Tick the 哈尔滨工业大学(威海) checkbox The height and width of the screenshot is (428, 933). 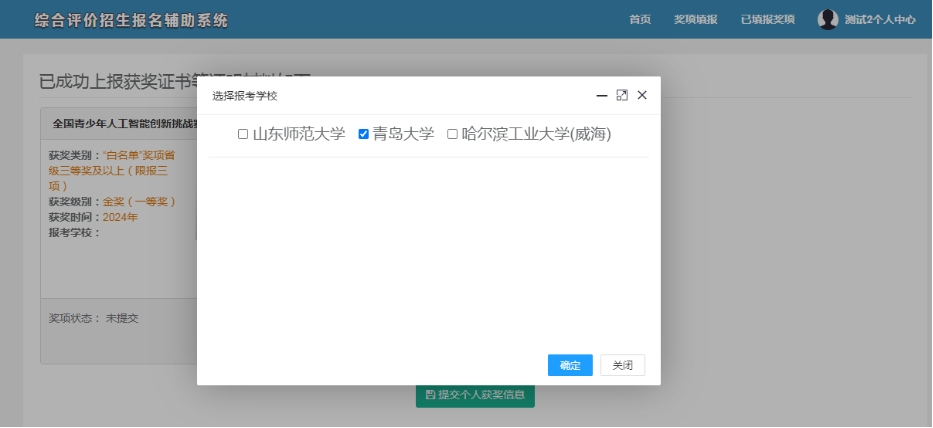coord(452,134)
